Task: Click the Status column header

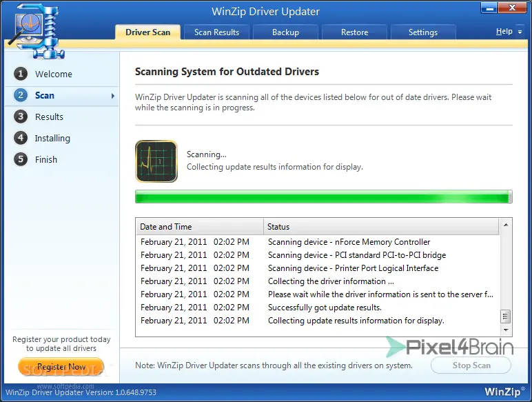Action: click(x=381, y=226)
